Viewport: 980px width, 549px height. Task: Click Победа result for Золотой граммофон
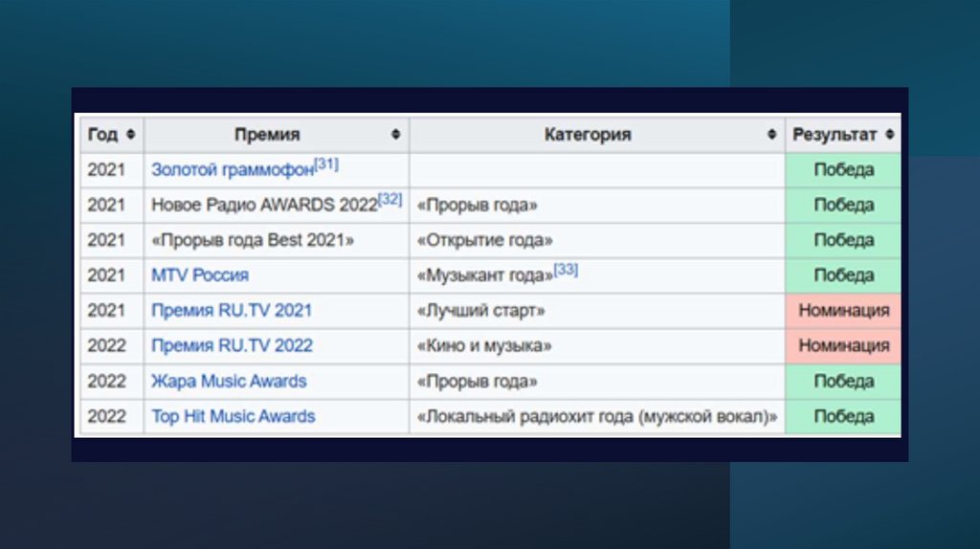pos(843,170)
